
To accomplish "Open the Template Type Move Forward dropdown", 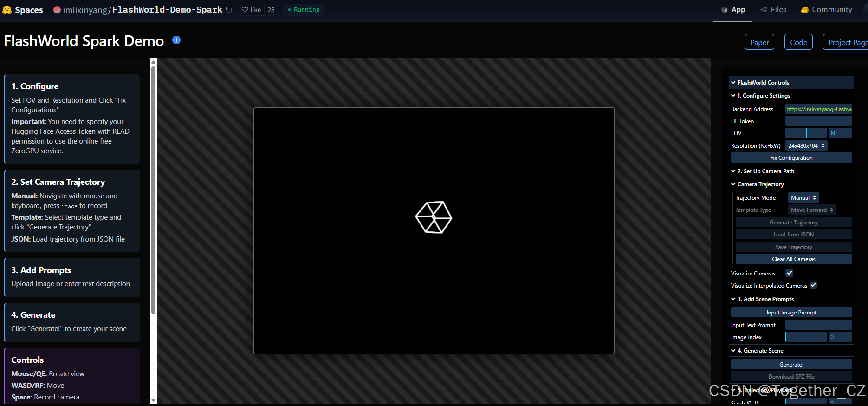I will tap(812, 210).
